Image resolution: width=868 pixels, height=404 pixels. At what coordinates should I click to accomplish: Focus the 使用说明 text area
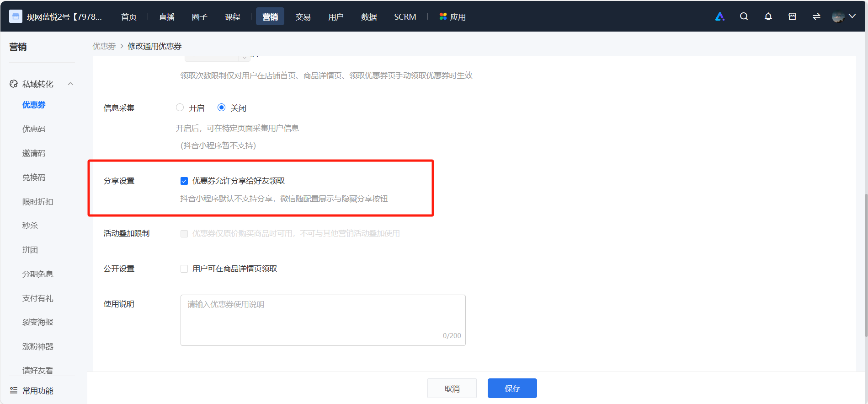pyautogui.click(x=323, y=320)
